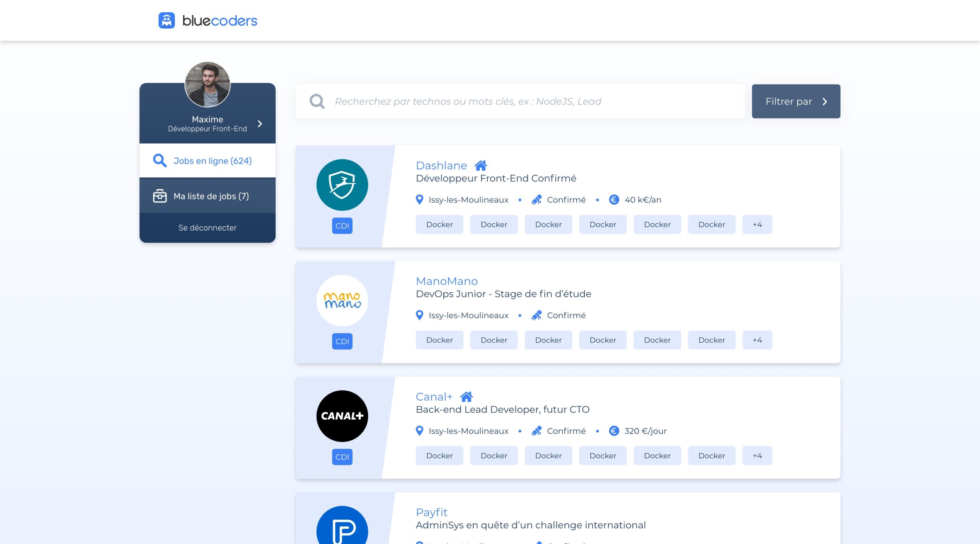This screenshot has height=544, width=980.
Task: Click the ManoMano company logo
Action: [x=342, y=301]
